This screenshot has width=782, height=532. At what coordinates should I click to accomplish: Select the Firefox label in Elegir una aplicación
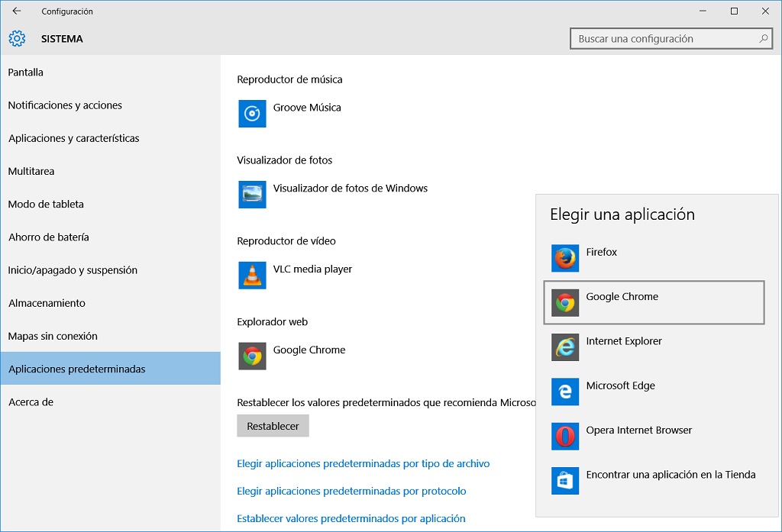tap(602, 252)
